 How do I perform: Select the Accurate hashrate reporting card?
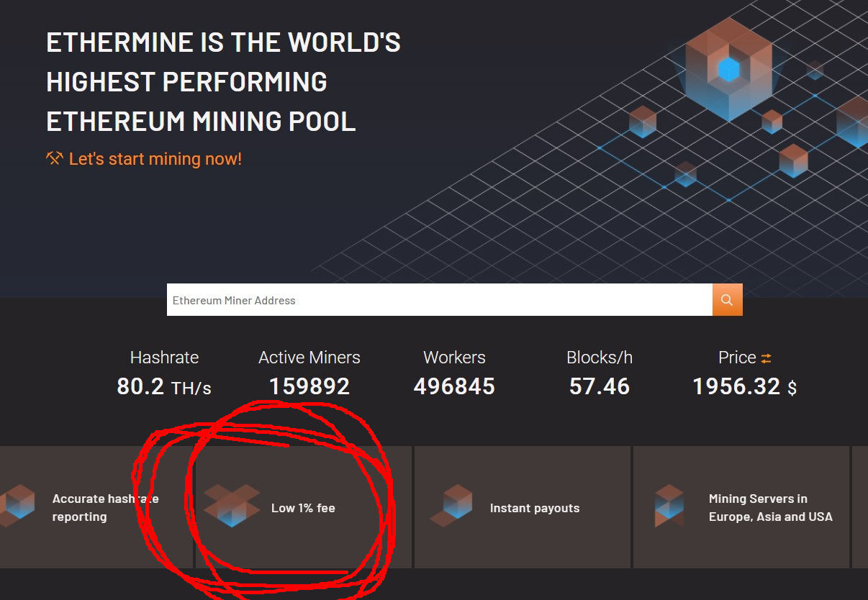coord(95,507)
